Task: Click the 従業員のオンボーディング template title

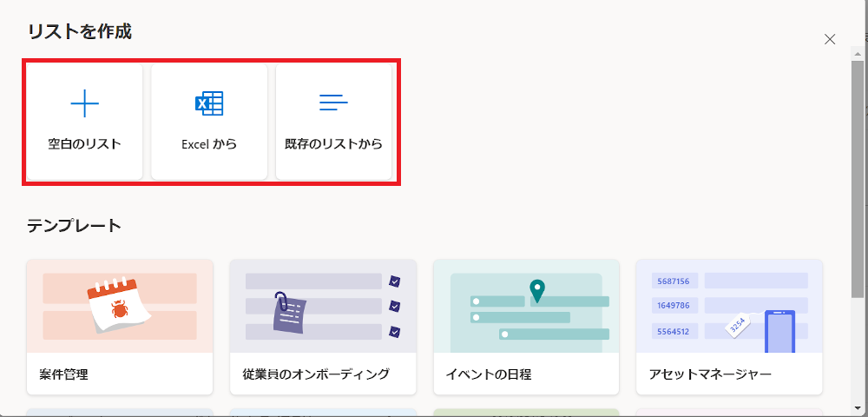Action: point(316,374)
